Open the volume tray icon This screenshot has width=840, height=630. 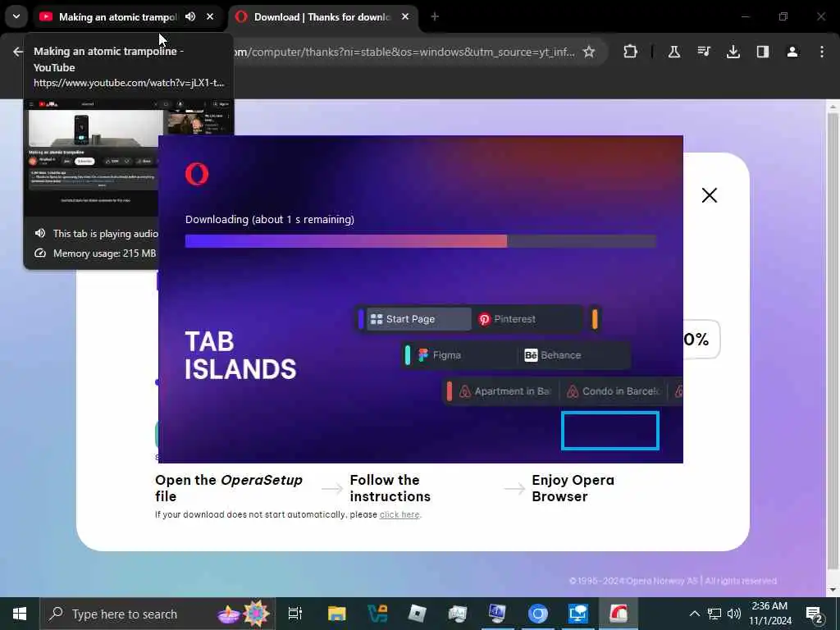click(x=734, y=614)
